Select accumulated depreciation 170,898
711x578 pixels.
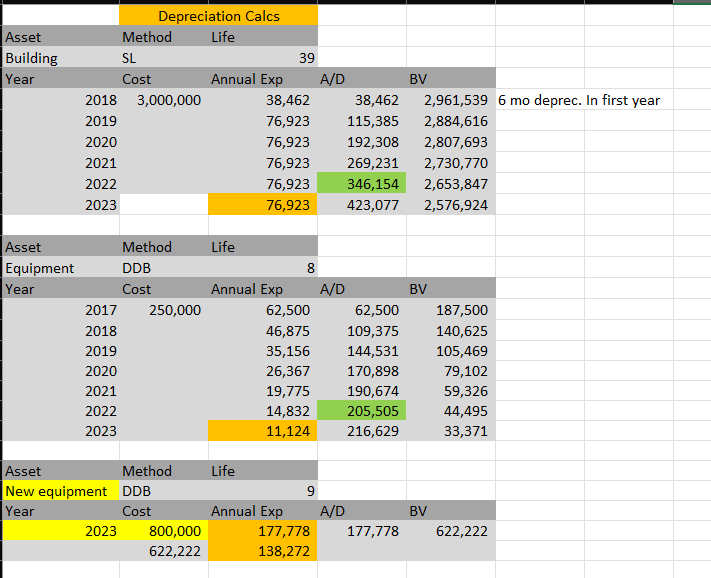coord(362,371)
